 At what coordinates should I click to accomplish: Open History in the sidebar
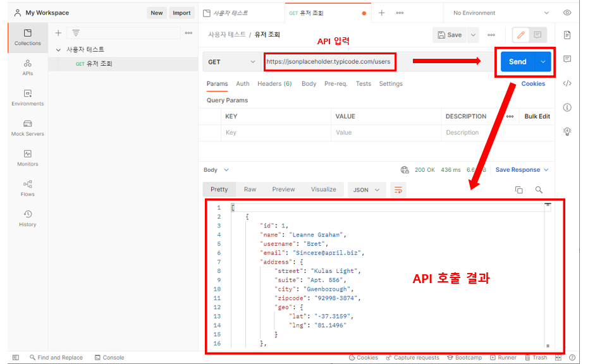pos(28,219)
